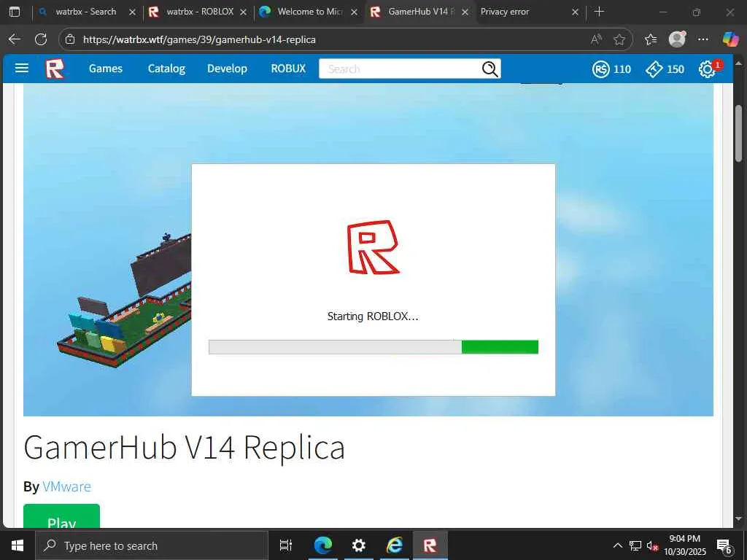The height and width of the screenshot is (560, 747).
Task: Open the Windows Start menu
Action: coord(18,545)
